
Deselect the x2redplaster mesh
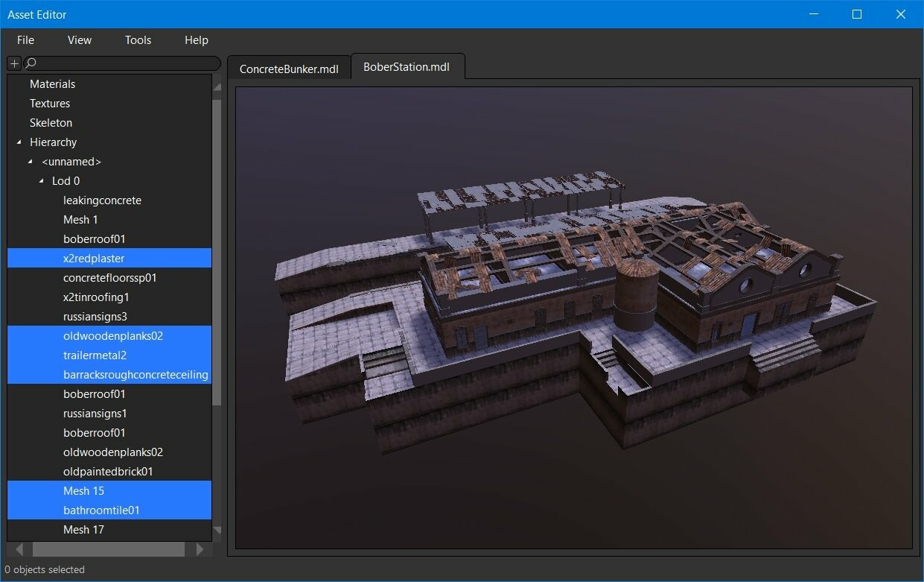[x=94, y=258]
